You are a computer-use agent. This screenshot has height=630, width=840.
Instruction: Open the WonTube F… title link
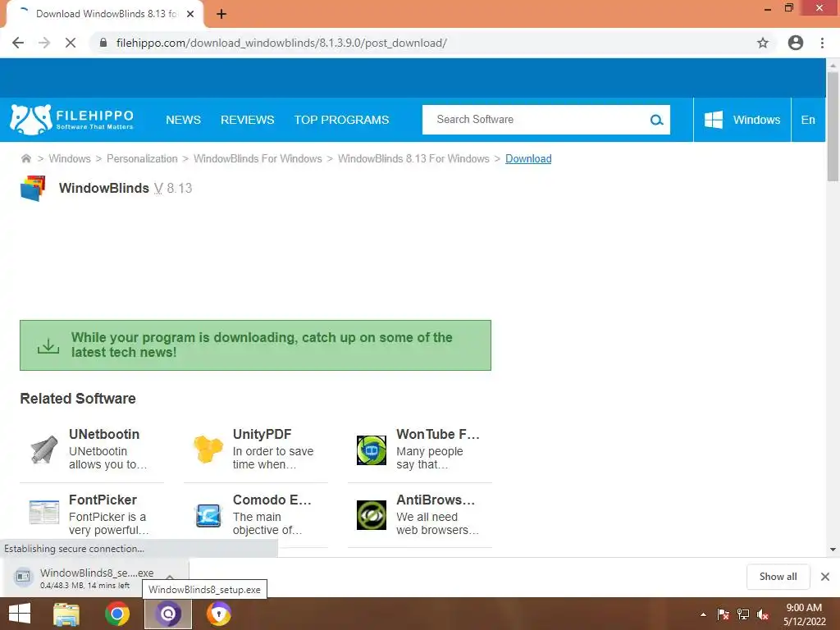438,434
